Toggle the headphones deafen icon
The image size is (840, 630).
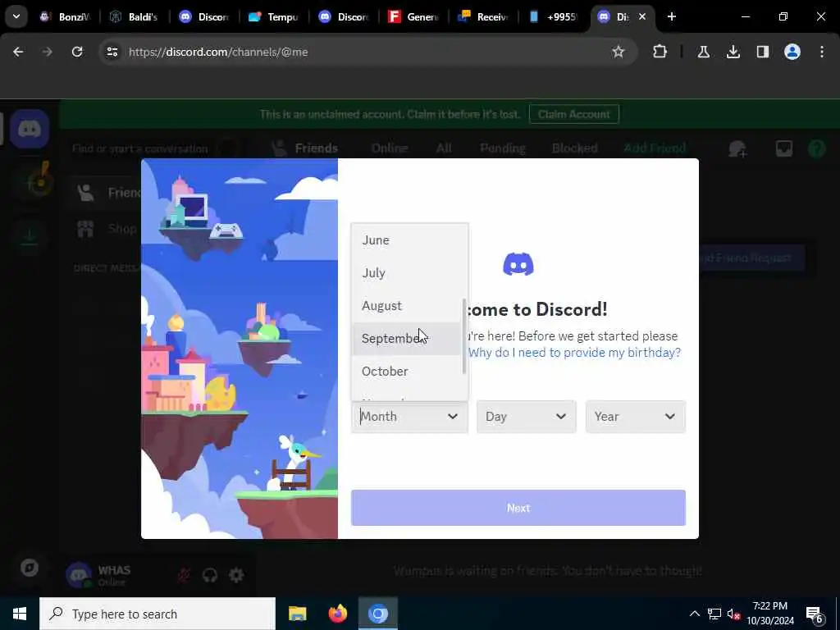(210, 575)
